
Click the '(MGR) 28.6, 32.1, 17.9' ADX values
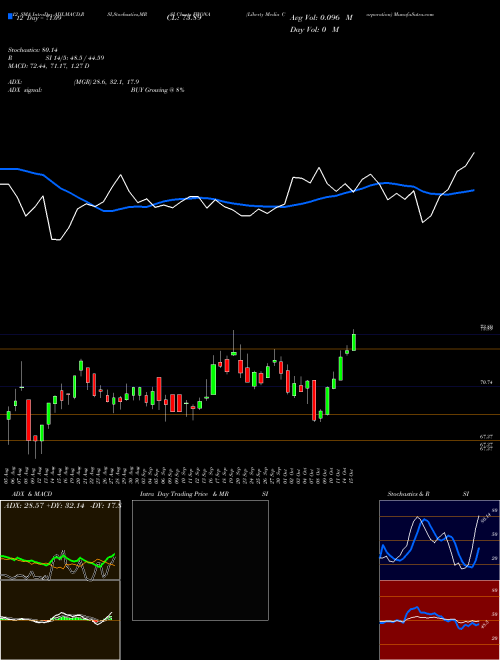click(x=106, y=82)
